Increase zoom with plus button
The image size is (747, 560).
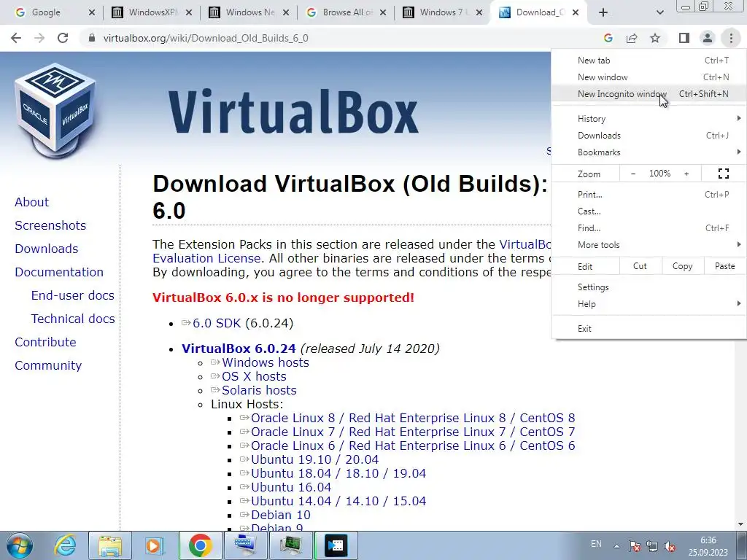pyautogui.click(x=686, y=174)
